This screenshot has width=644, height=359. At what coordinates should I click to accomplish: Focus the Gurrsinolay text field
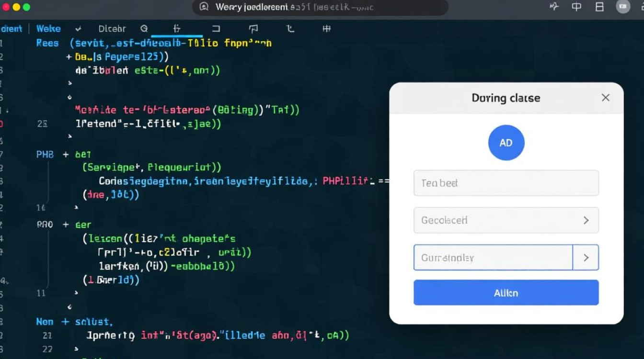[493, 258]
